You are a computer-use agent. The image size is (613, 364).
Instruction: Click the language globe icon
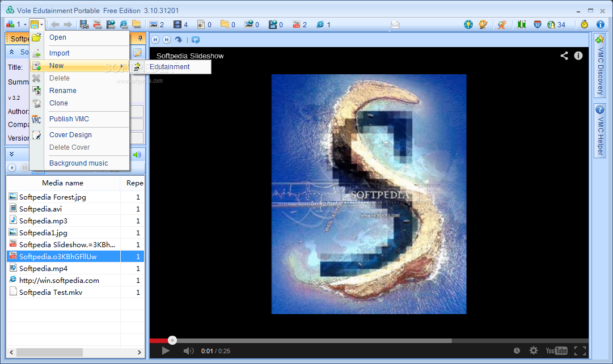[x=502, y=24]
